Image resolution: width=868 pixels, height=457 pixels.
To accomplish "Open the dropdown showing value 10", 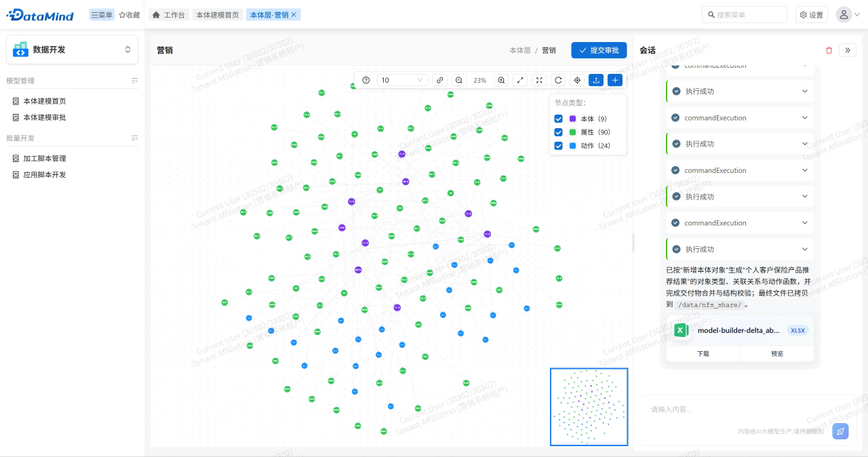I will pyautogui.click(x=402, y=80).
